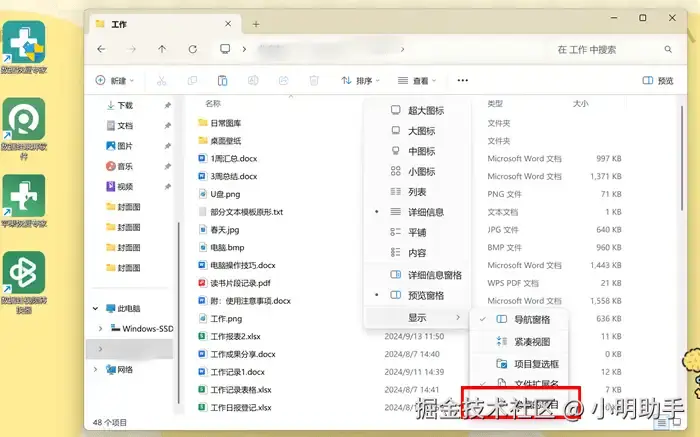Screen dimensions: 700x437
Task: Go back with the left arrow
Action: tap(101, 49)
